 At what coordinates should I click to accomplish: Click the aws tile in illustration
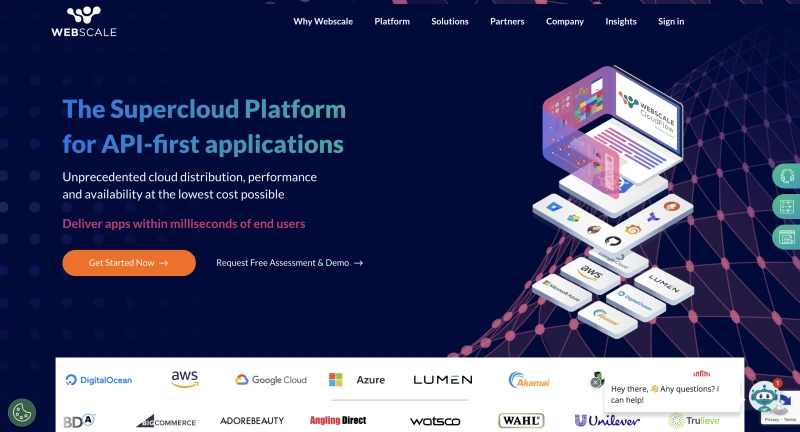[x=591, y=273]
